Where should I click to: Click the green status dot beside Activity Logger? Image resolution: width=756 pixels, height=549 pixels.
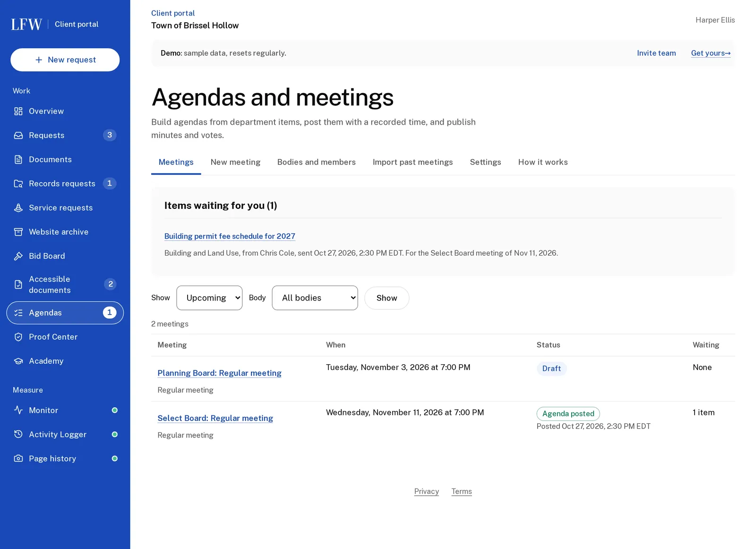(114, 434)
